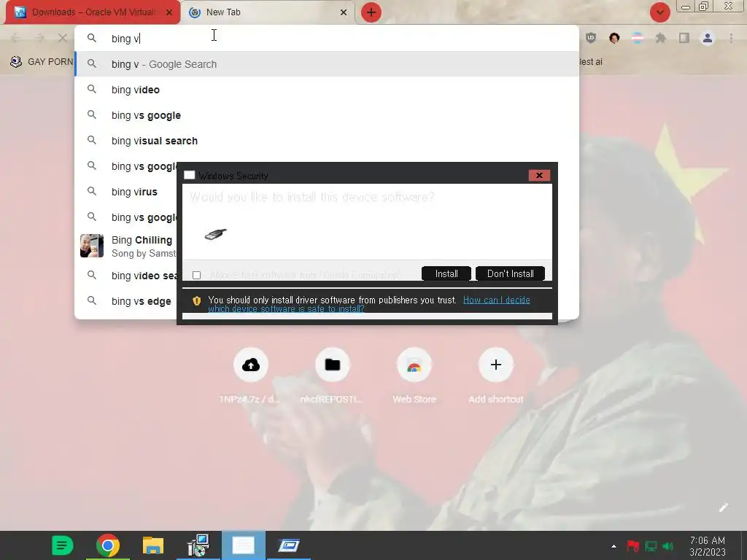Click Install in Windows Security dialog
Screen dimensions: 747x560
[x=446, y=274]
